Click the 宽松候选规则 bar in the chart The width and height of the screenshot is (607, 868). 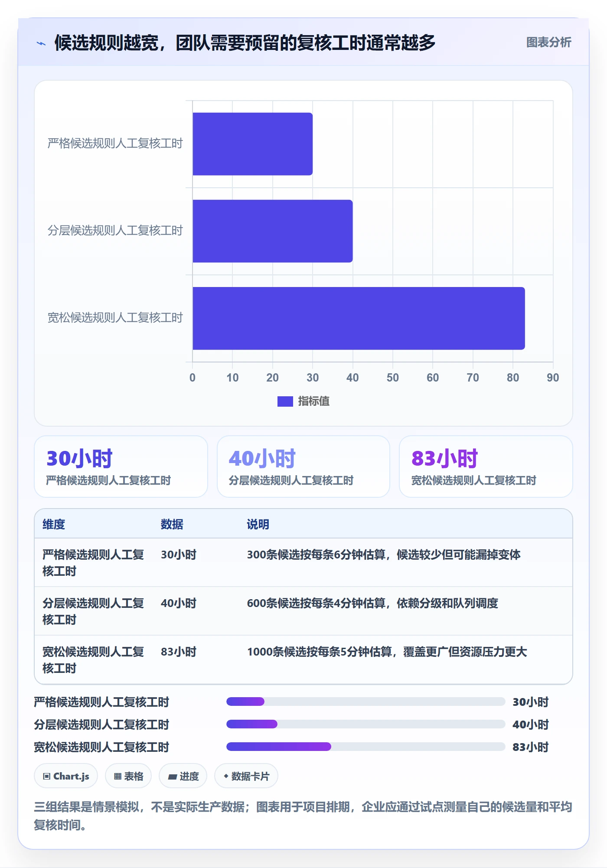tap(359, 318)
